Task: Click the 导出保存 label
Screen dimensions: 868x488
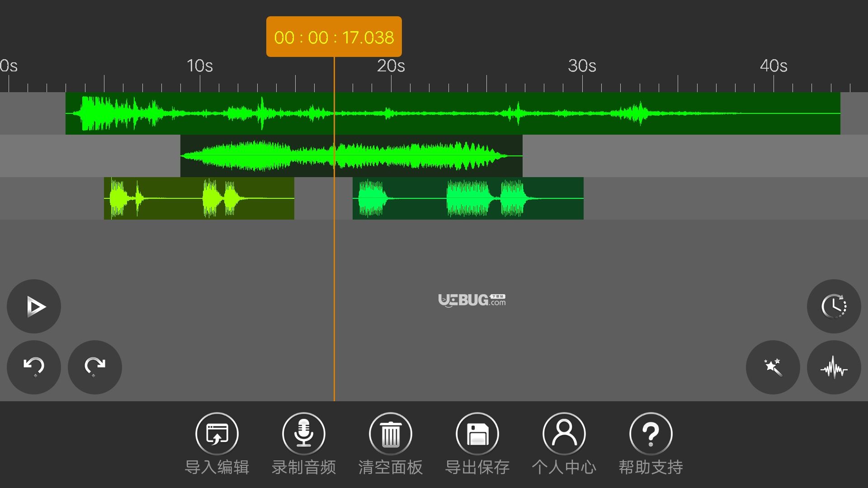Action: click(x=477, y=467)
